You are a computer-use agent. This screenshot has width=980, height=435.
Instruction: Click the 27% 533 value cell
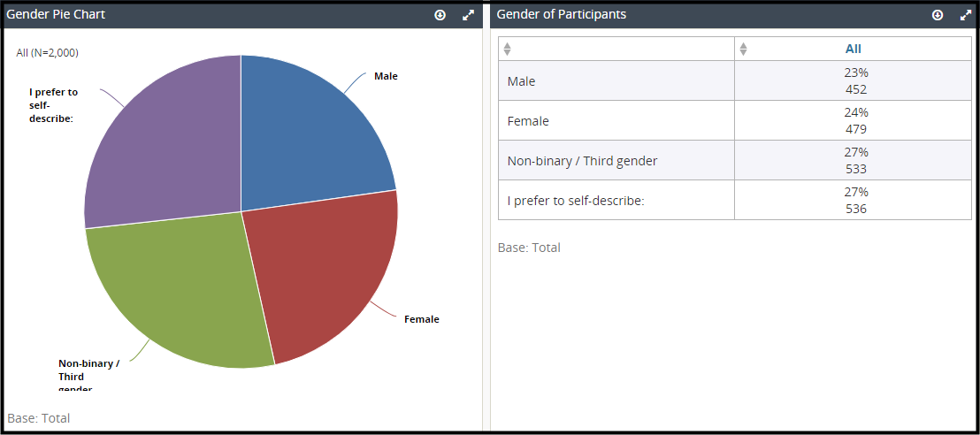[854, 160]
